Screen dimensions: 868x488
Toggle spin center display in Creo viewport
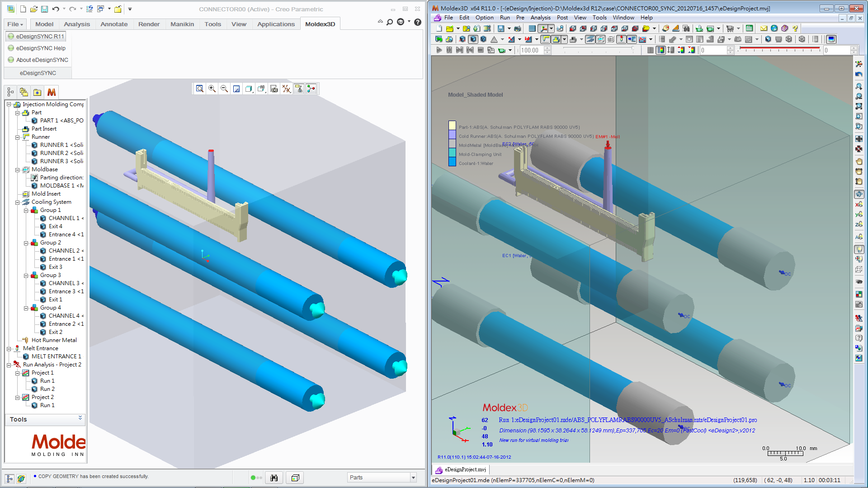[311, 89]
